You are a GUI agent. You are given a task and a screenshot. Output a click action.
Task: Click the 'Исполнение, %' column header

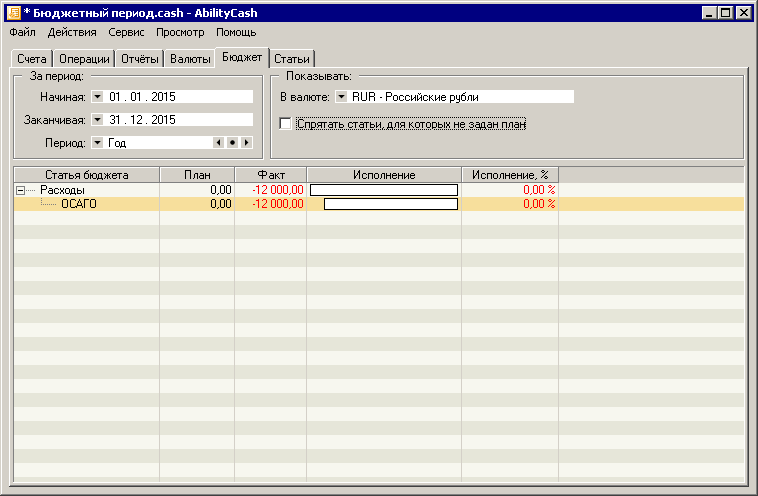[x=510, y=175]
